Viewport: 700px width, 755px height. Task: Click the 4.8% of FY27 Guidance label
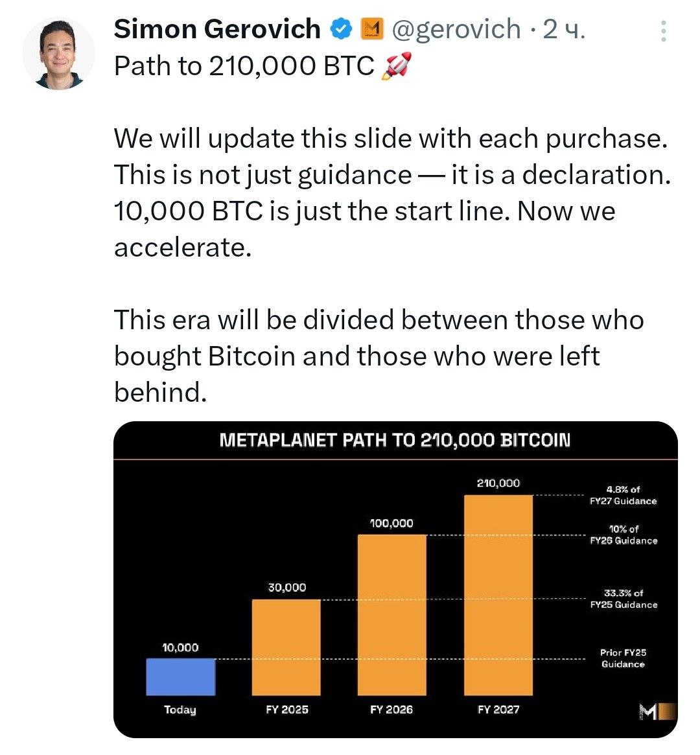[x=624, y=495]
